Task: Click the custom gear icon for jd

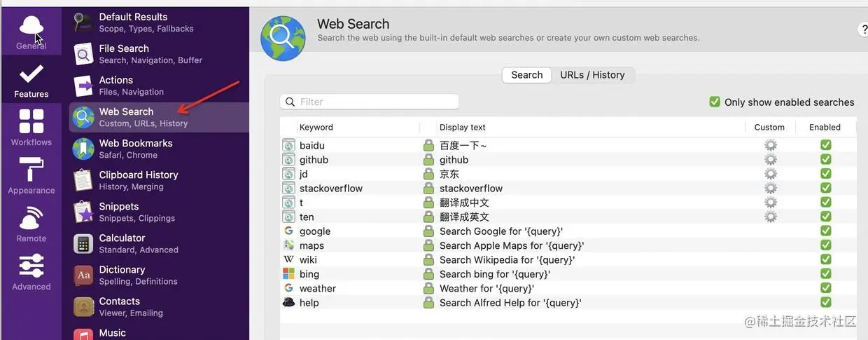Action: point(771,174)
